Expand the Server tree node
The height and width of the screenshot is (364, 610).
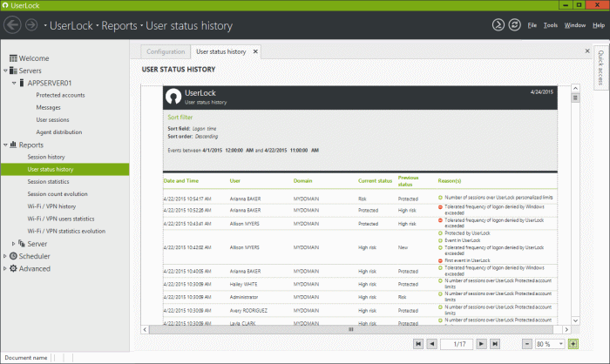coord(14,244)
